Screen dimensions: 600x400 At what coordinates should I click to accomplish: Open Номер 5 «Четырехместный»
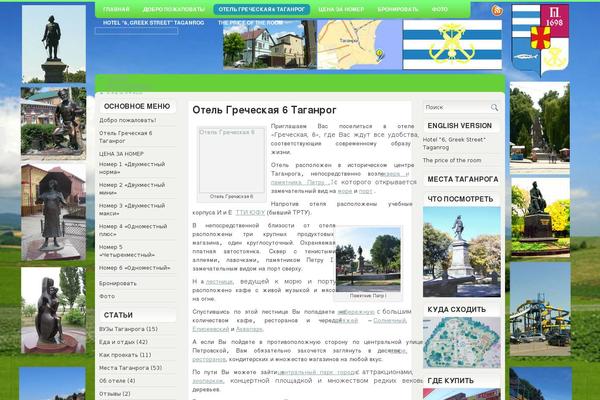(127, 251)
